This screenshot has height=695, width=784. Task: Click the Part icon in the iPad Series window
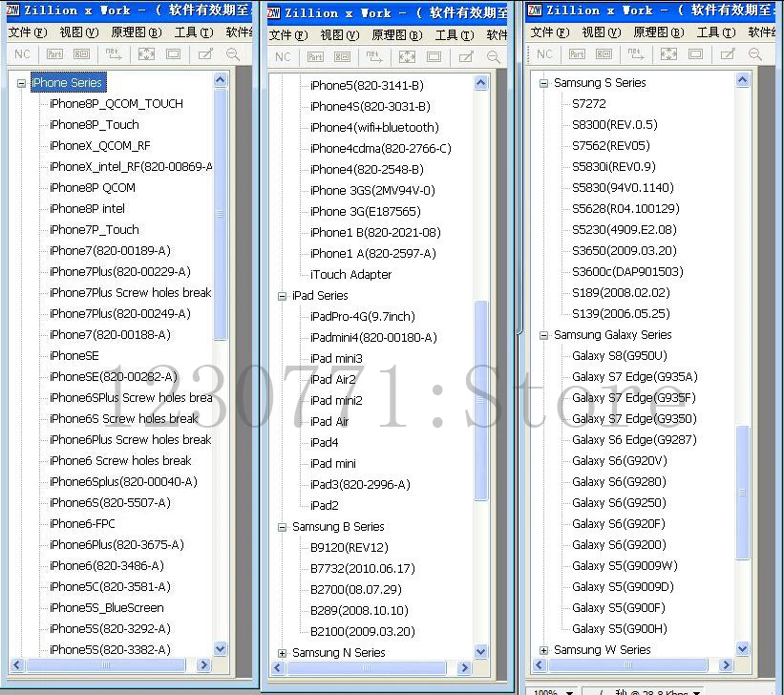pos(315,57)
